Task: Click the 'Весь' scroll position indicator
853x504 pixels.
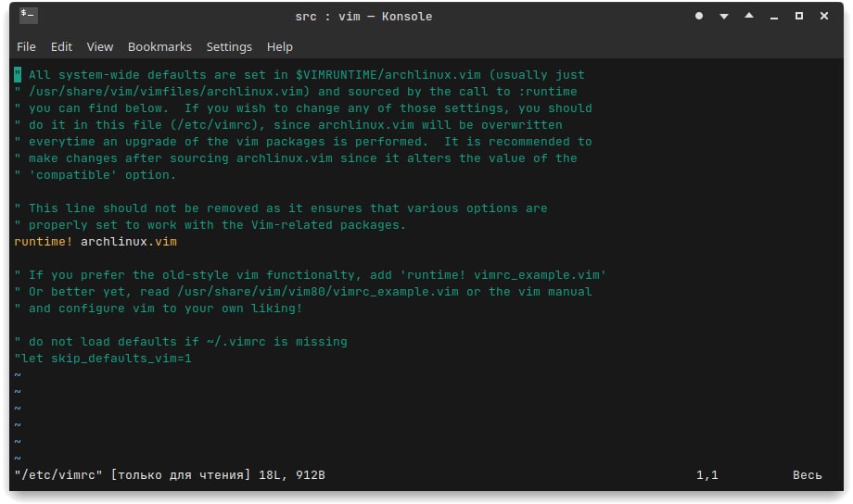Action: pos(808,474)
